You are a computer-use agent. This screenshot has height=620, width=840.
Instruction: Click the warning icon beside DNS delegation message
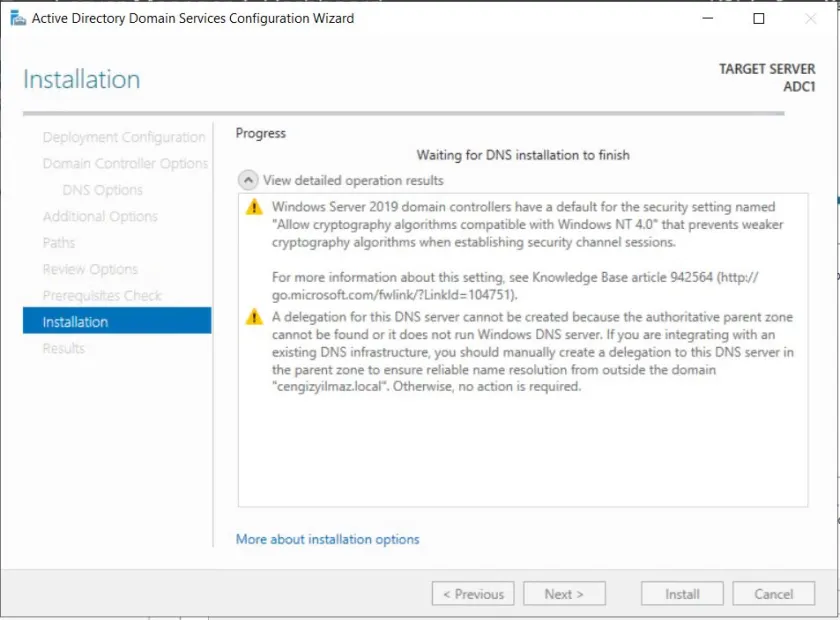coord(255,317)
